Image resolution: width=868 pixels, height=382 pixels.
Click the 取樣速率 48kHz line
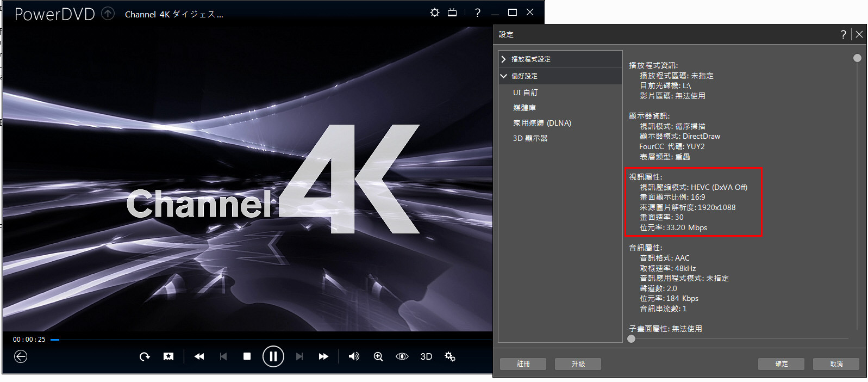click(668, 268)
